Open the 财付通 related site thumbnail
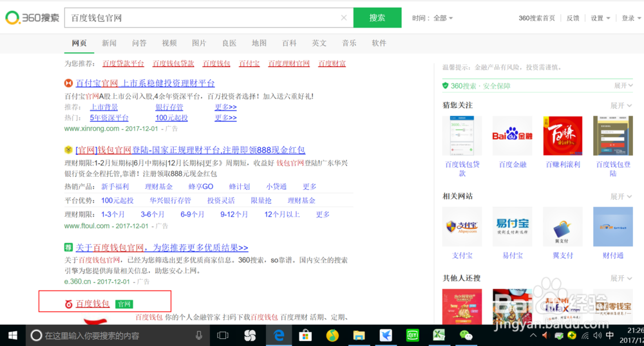 coord(613,227)
